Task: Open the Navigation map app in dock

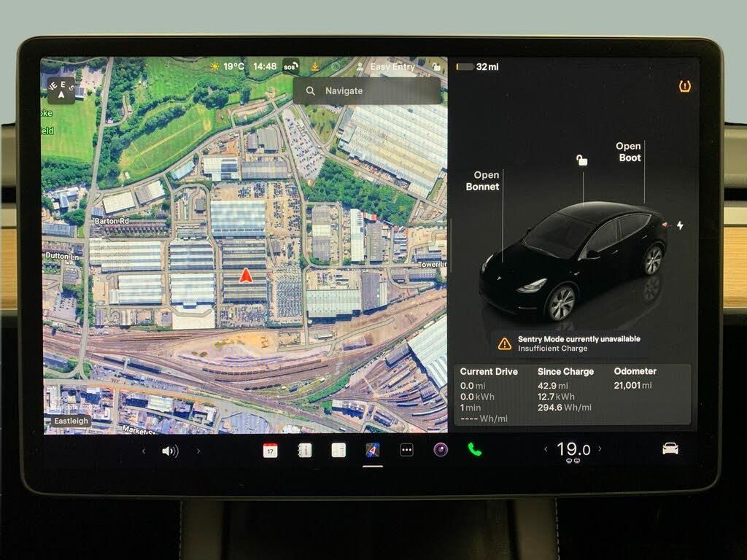Action: 373,450
